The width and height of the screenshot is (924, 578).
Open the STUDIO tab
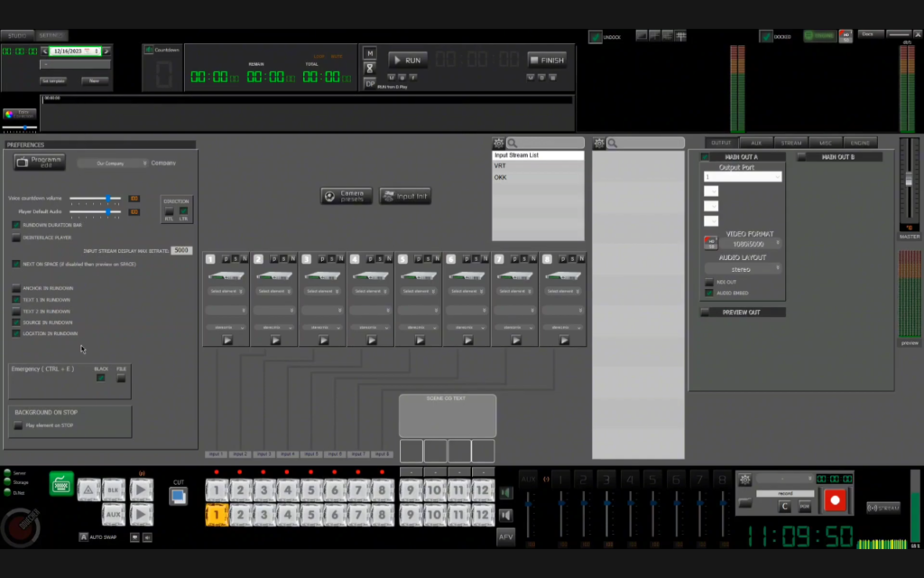click(17, 35)
